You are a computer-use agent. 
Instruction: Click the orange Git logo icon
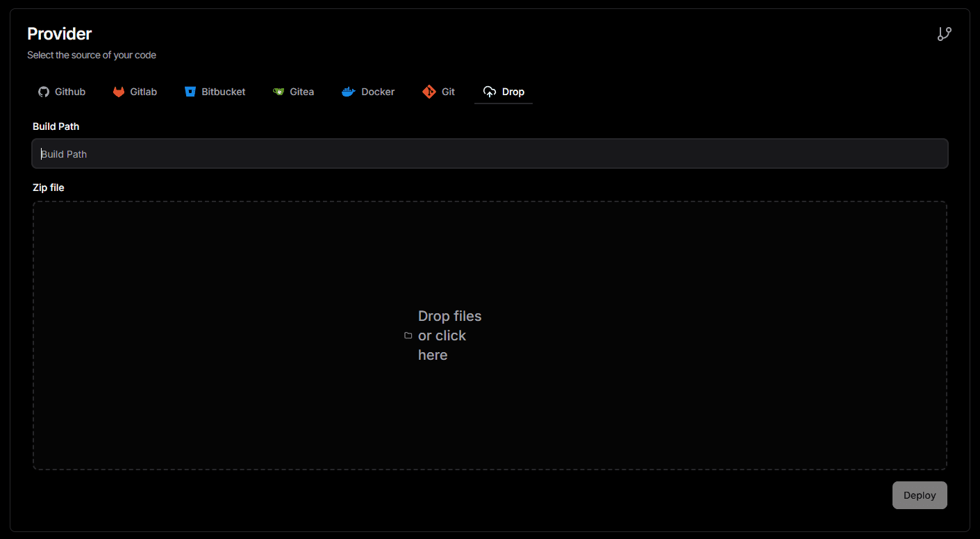click(429, 92)
